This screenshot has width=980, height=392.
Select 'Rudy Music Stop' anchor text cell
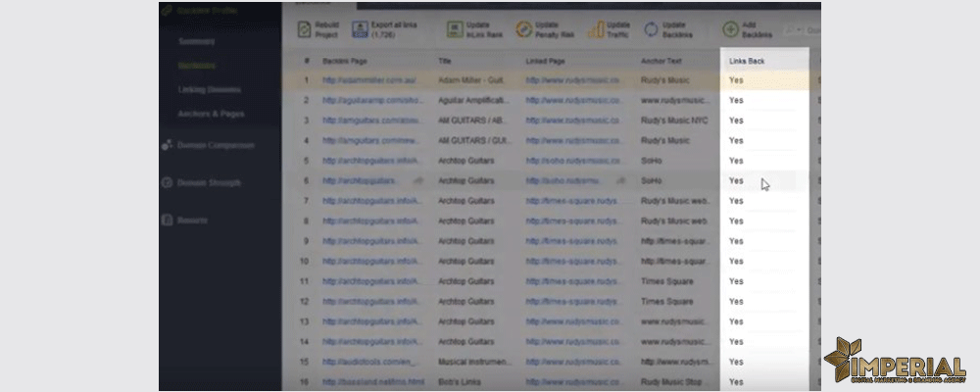click(670, 381)
